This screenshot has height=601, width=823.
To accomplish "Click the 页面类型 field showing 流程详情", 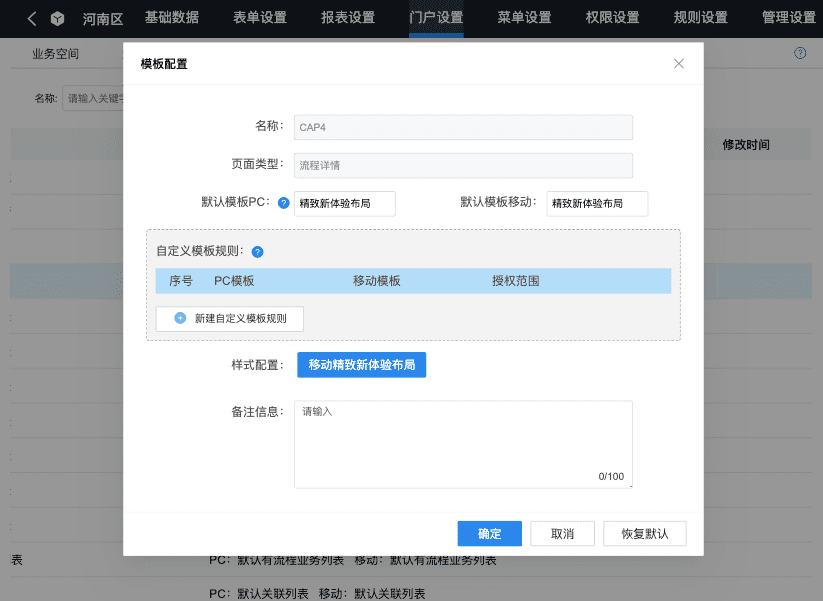I will click(x=463, y=166).
